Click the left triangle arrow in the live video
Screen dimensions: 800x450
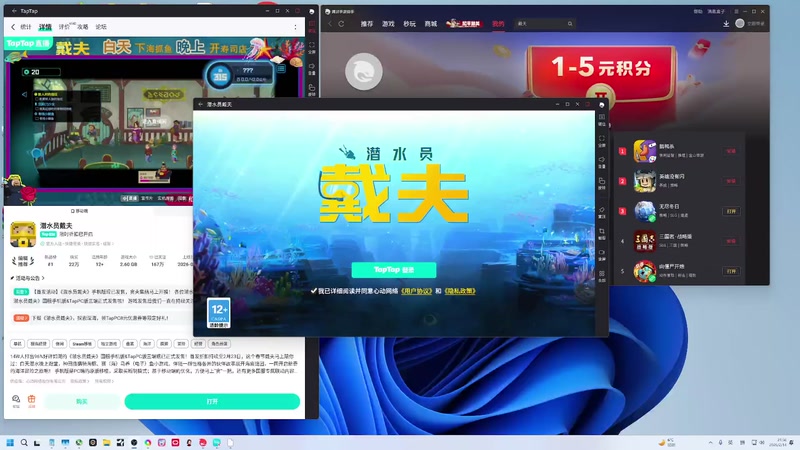coord(24,94)
